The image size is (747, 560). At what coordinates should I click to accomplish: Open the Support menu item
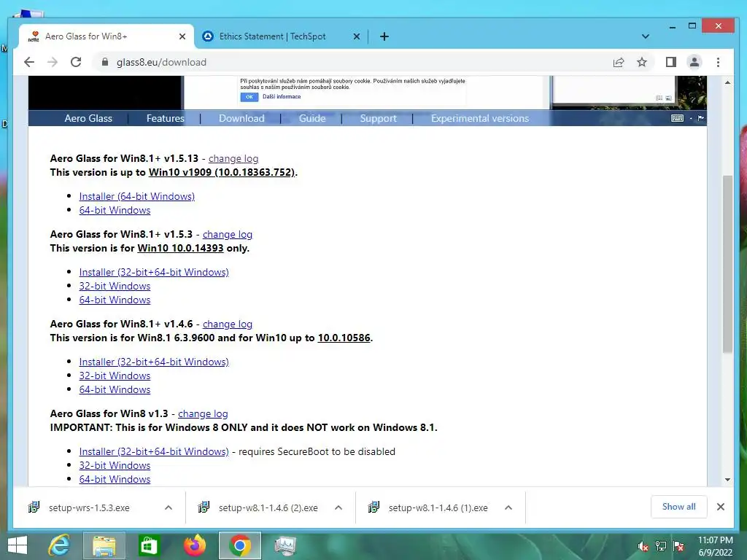tap(379, 119)
